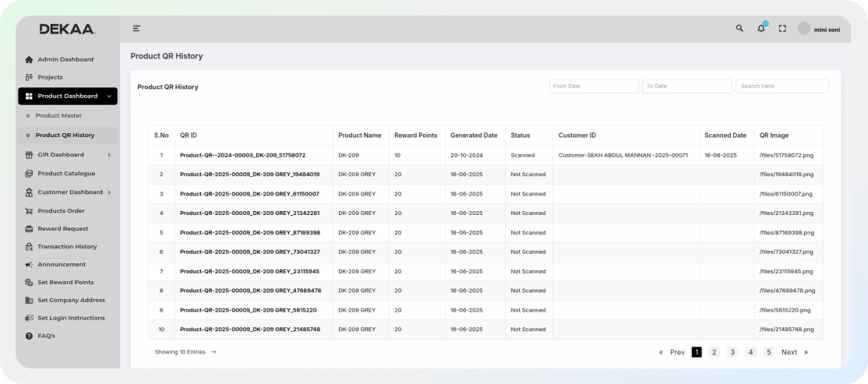Open QR image /files/73041327.png
This screenshot has height=384, width=868.
coord(786,252)
